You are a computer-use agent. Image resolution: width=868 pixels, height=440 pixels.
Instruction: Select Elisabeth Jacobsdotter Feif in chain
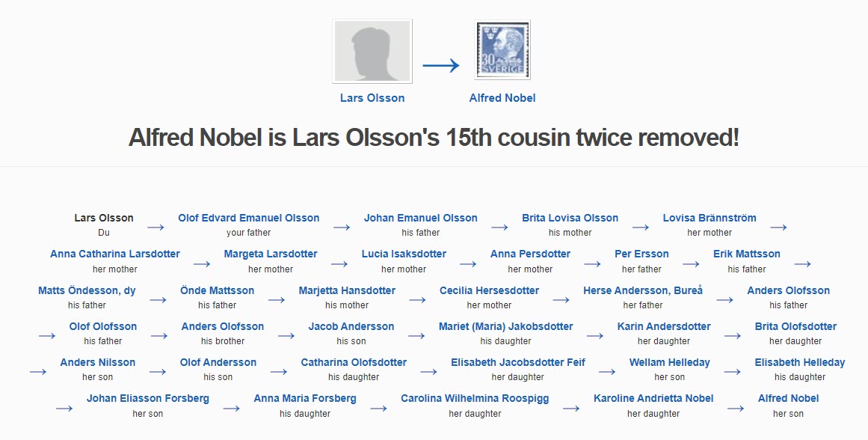(x=518, y=362)
